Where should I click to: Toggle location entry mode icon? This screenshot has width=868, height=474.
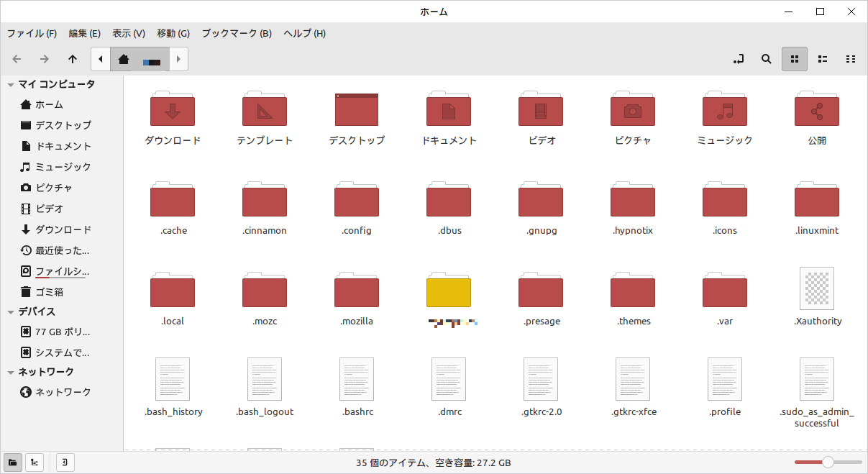point(739,59)
